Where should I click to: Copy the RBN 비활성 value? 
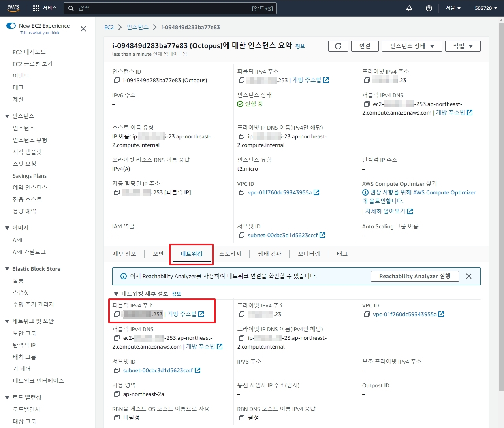point(117,418)
